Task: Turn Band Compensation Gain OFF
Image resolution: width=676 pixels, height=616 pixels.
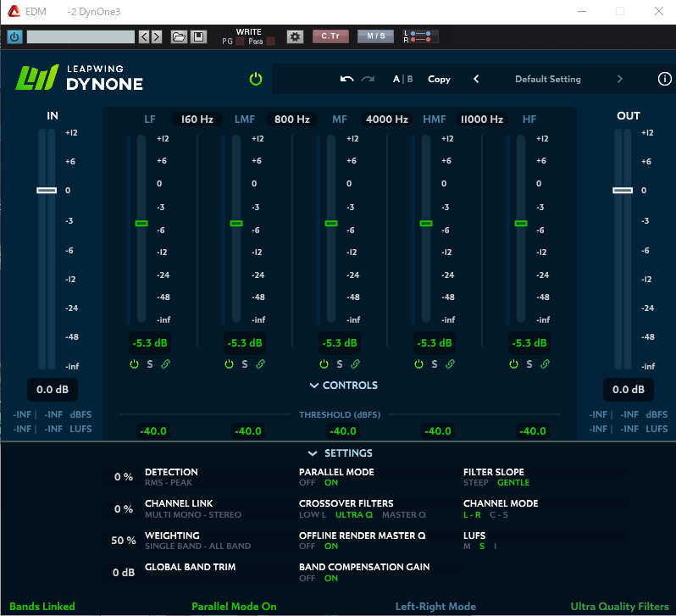Action: [x=307, y=578]
